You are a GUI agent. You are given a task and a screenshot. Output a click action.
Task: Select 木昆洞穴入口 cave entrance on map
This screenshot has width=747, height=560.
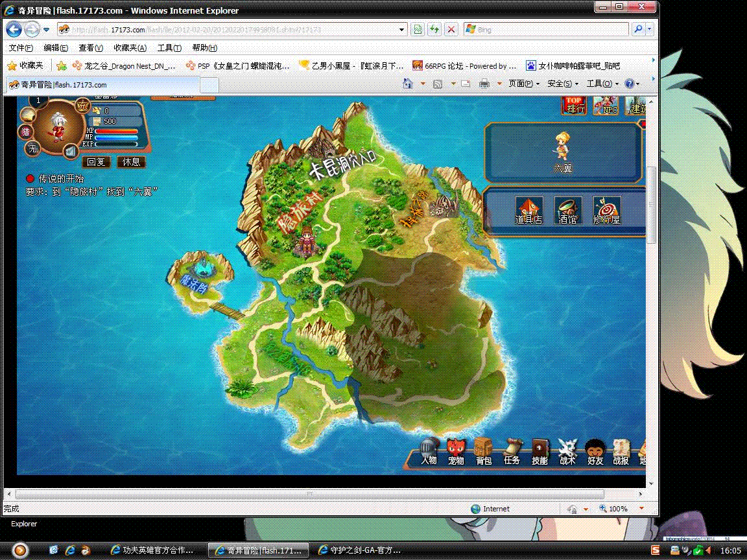click(x=343, y=165)
